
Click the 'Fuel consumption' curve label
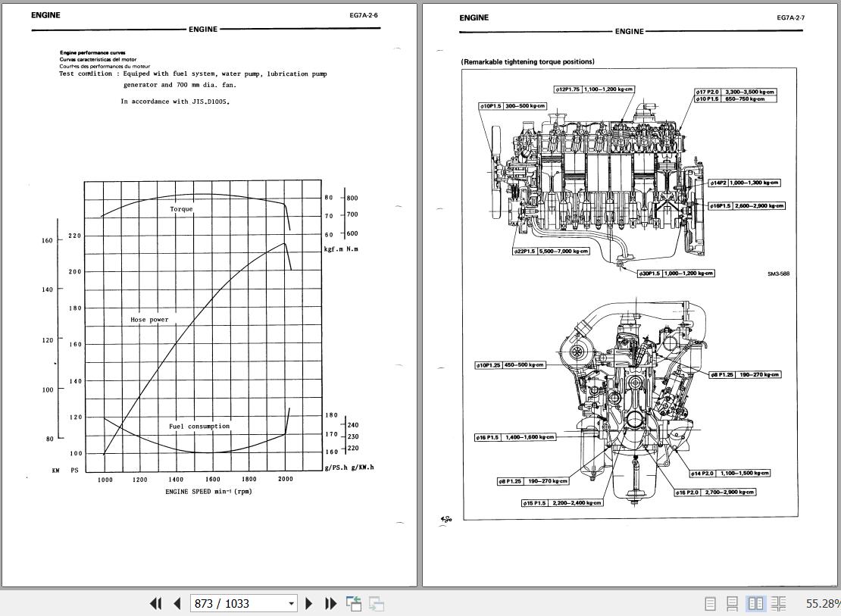point(199,427)
